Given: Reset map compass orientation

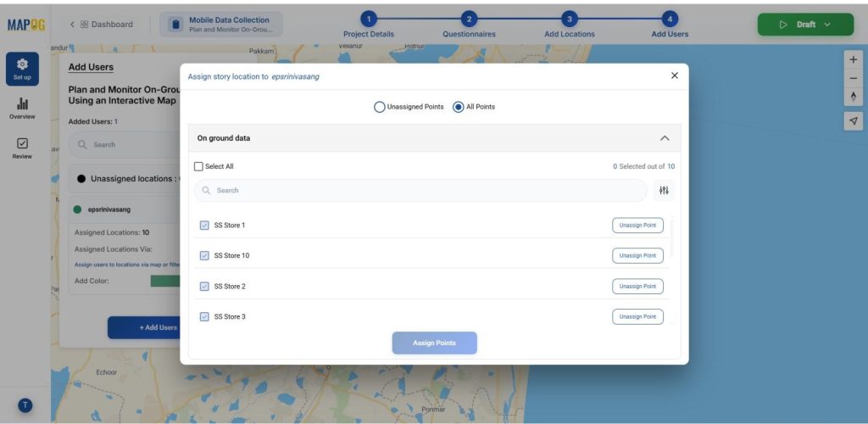Looking at the screenshot, I should (853, 97).
